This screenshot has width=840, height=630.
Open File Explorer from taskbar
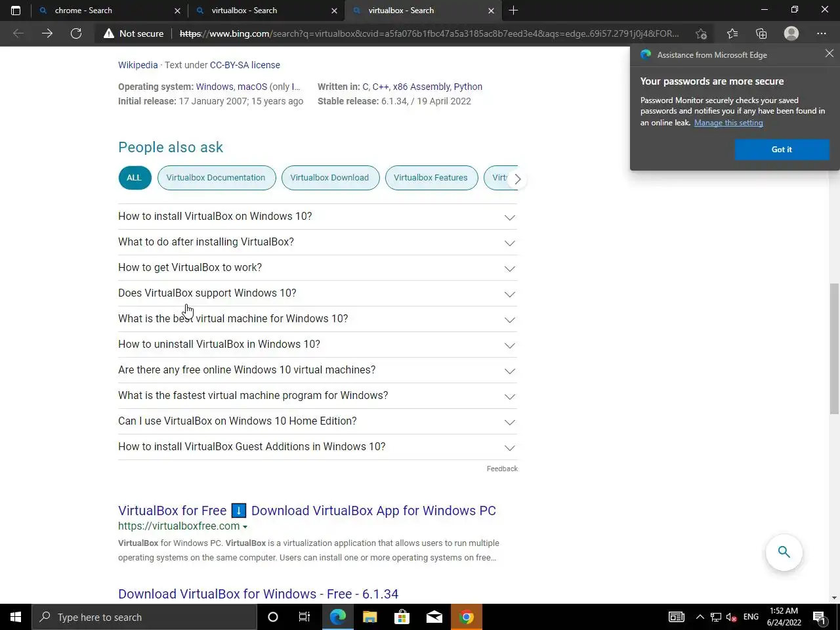tap(370, 617)
